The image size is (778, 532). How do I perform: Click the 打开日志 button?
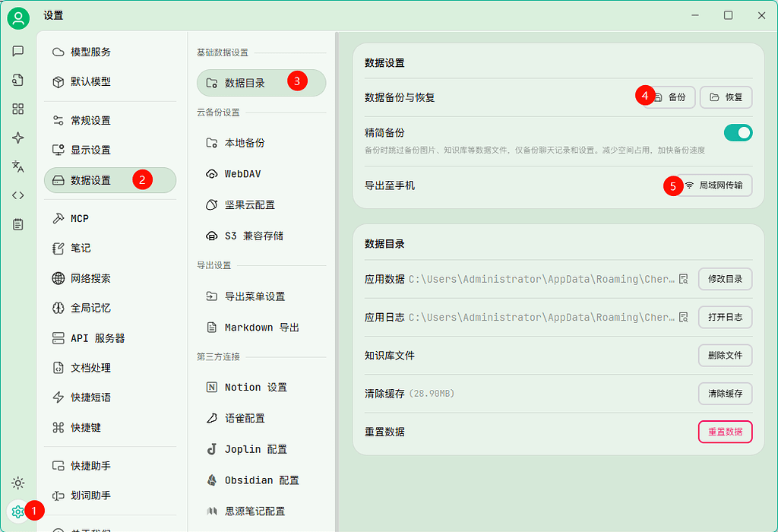pyautogui.click(x=726, y=317)
